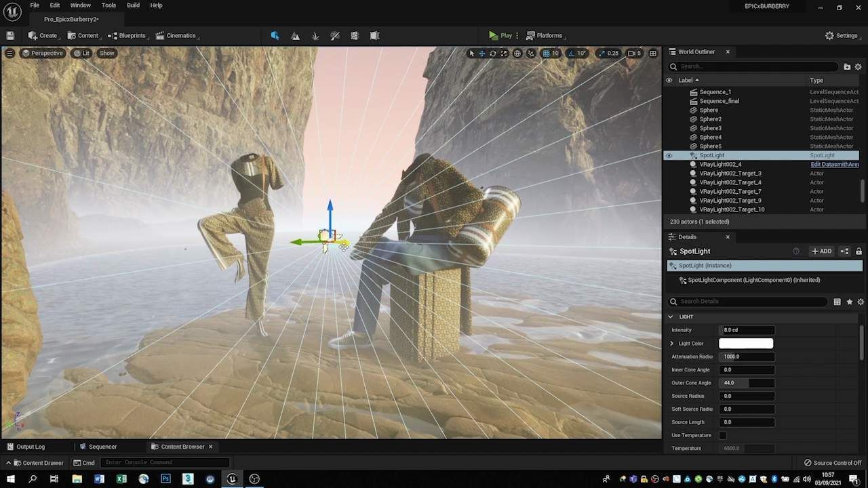Open Play options three-dot menu

click(x=517, y=35)
